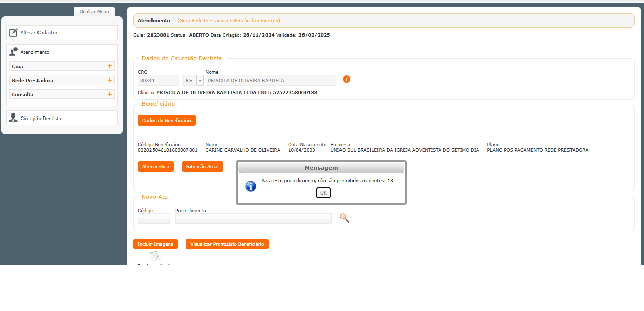644x311 pixels.
Task: Click the Cirurgião Dentista person icon
Action: click(13, 118)
